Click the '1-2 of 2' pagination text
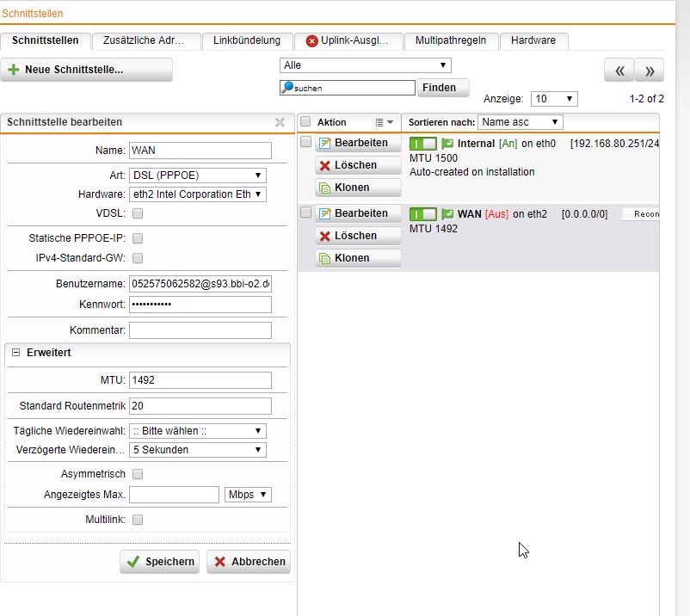Viewport: 690px width, 616px height. pyautogui.click(x=646, y=99)
